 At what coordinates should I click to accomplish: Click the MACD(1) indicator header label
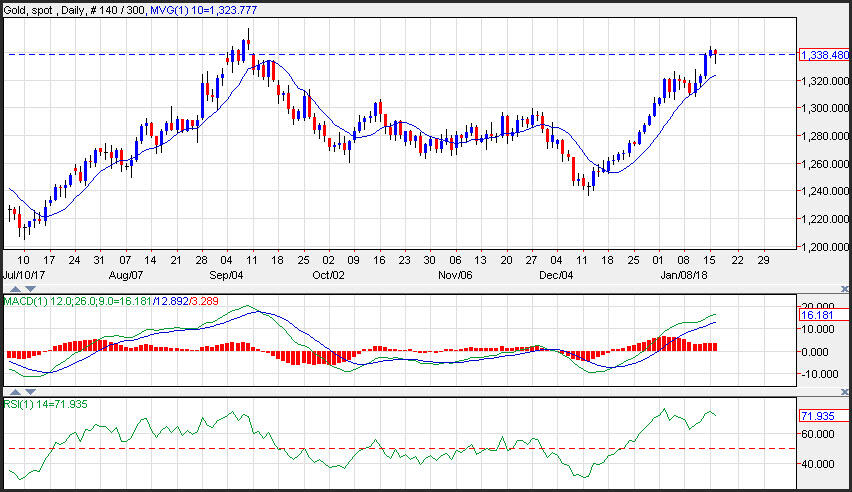pos(27,301)
